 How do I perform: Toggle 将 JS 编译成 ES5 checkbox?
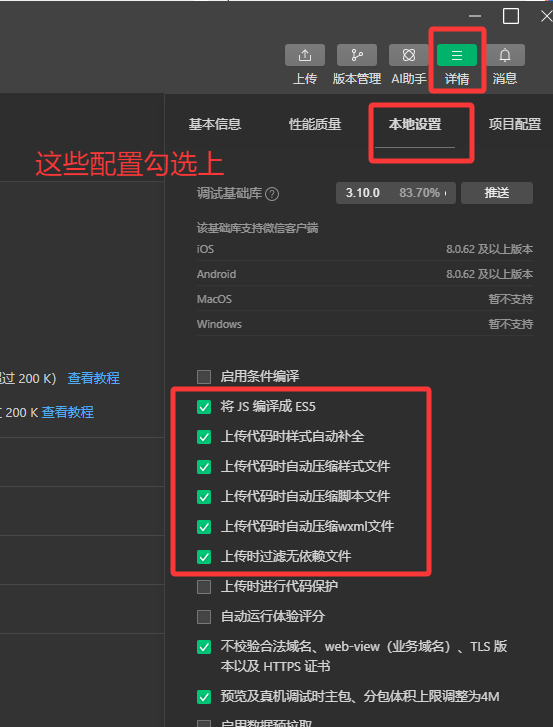point(204,407)
